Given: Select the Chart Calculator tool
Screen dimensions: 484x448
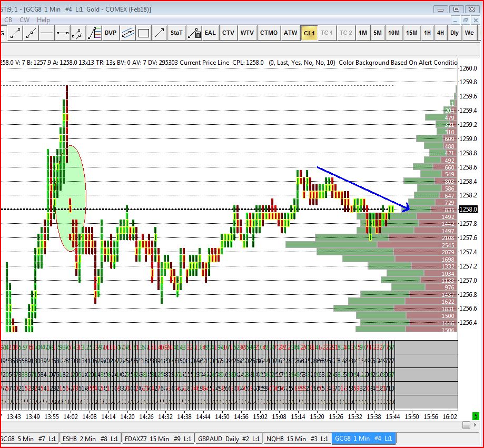Looking at the screenshot, I should 194,33.
